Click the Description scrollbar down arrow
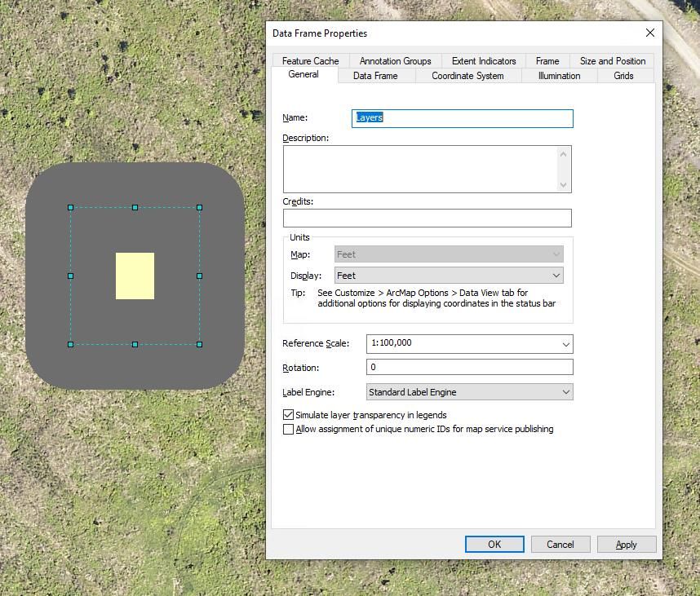The image size is (700, 596). pyautogui.click(x=564, y=185)
